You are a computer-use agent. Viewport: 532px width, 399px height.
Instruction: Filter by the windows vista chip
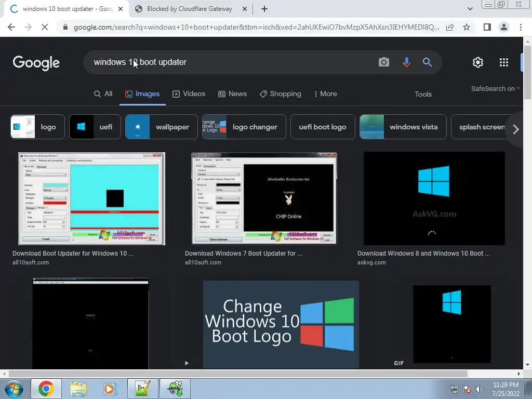tap(403, 127)
